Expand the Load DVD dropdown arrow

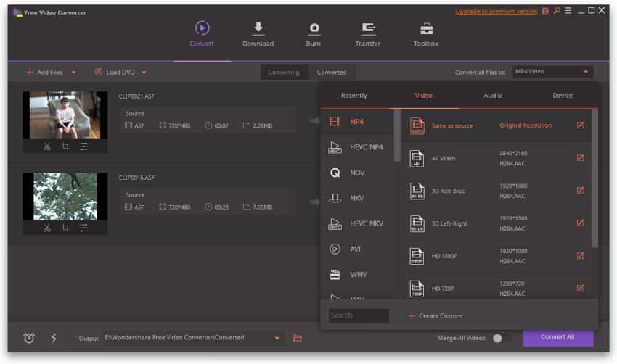click(x=144, y=73)
